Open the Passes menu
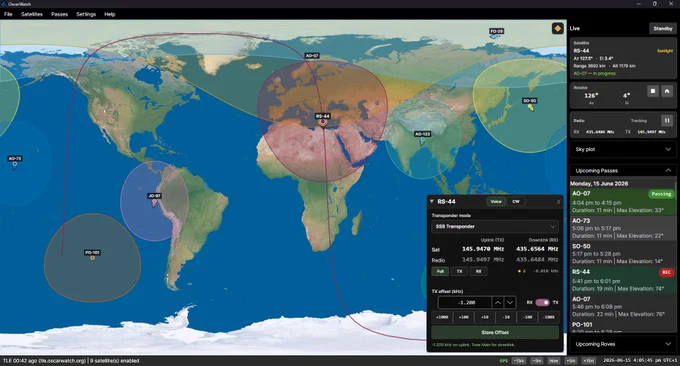The width and height of the screenshot is (680, 366). pyautogui.click(x=59, y=14)
